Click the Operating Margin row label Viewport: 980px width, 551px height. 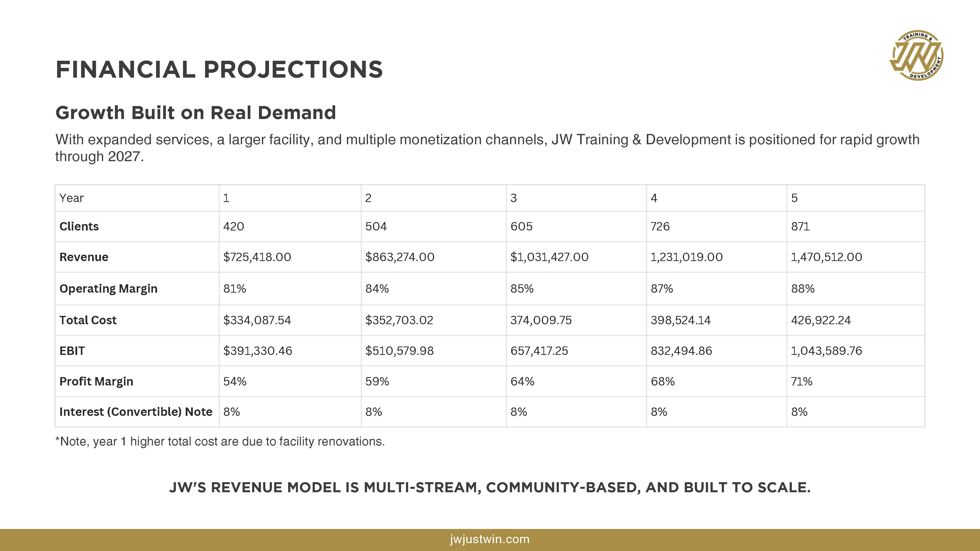(x=109, y=289)
